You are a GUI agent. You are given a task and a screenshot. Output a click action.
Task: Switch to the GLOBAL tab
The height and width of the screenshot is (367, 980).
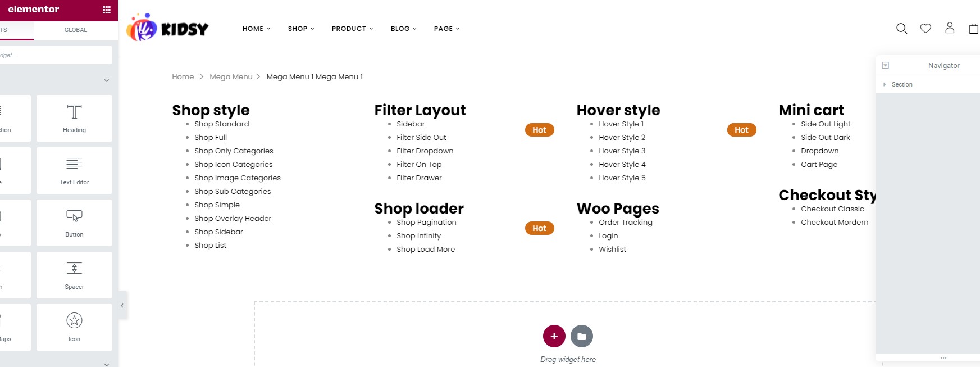point(76,30)
